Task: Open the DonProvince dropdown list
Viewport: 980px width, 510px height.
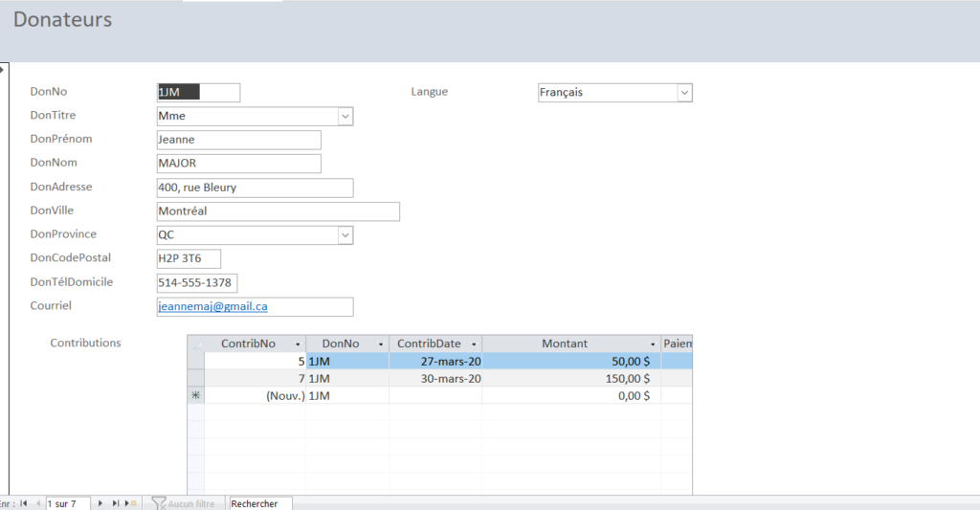Action: (x=345, y=235)
